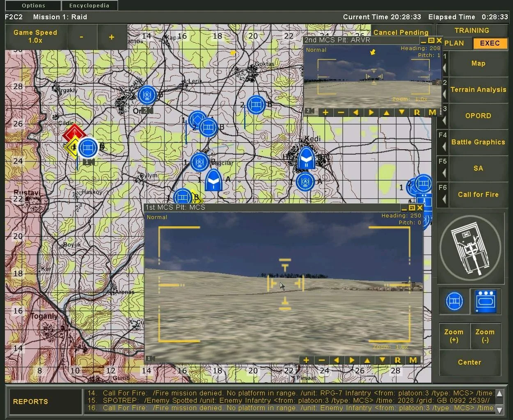Switch to EXEC mode
The height and width of the screenshot is (420, 513).
point(490,43)
